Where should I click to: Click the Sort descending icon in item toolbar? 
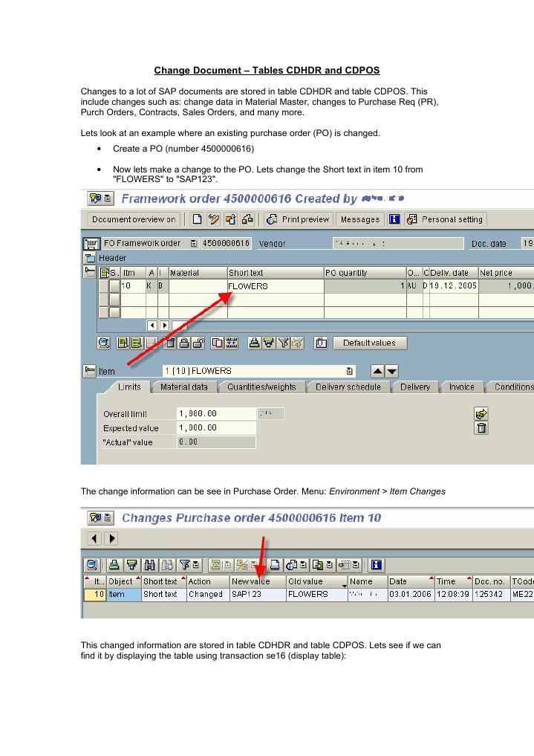tap(269, 343)
